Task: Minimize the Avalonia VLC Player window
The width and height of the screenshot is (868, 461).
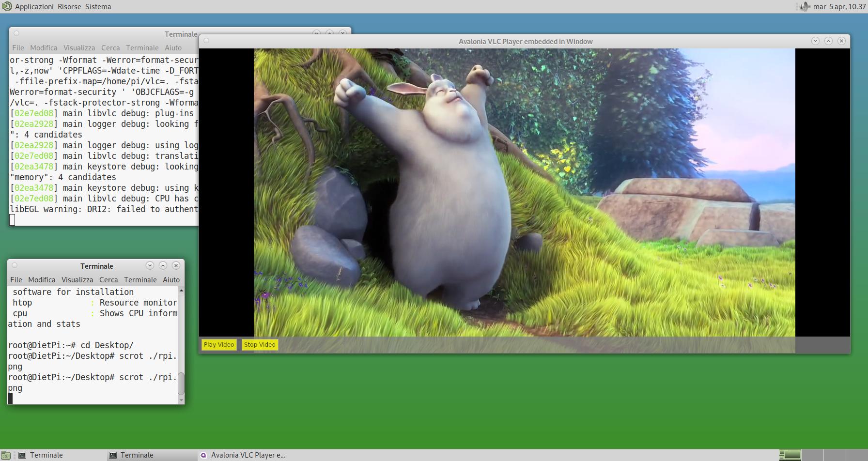Action: point(815,41)
